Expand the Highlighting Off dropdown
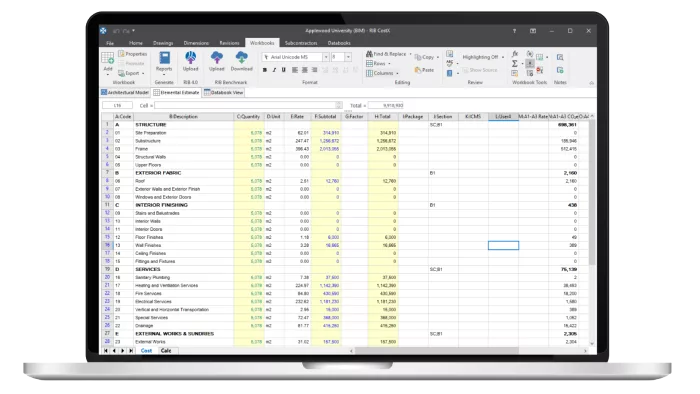 503,57
